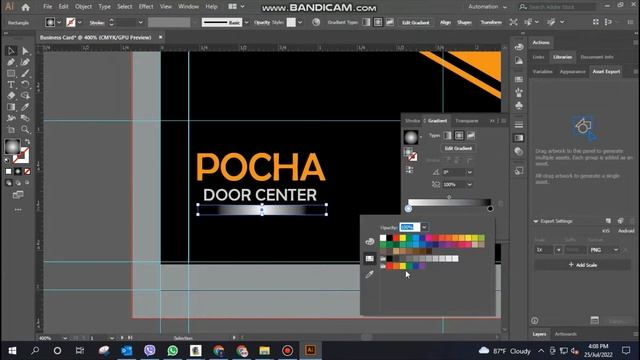
Task: Click the Edit Toolbar three-dots icon
Action: pos(18,210)
